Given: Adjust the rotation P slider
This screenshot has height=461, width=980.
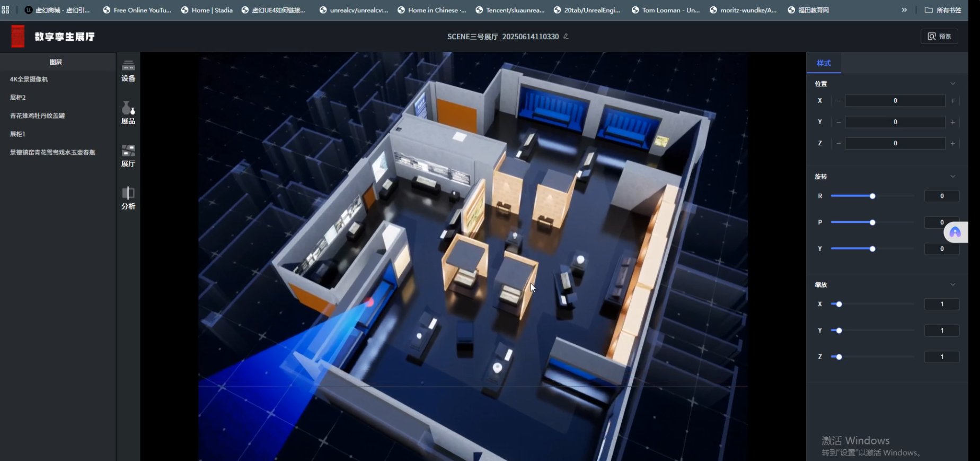Looking at the screenshot, I should 872,222.
